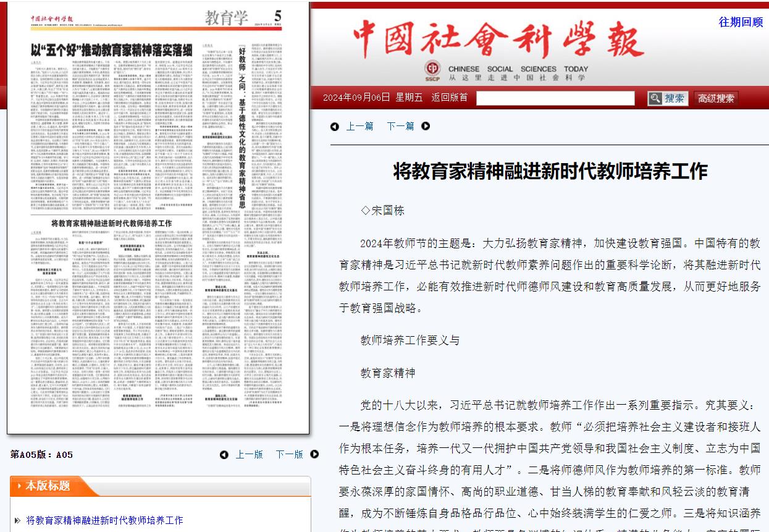The width and height of the screenshot is (769, 532).
Task: Click the page label 第A05版：A05
Action: click(x=41, y=455)
